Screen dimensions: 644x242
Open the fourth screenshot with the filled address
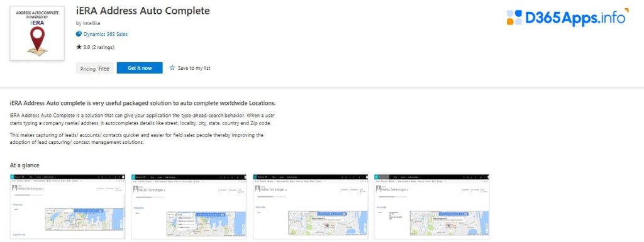(431, 207)
